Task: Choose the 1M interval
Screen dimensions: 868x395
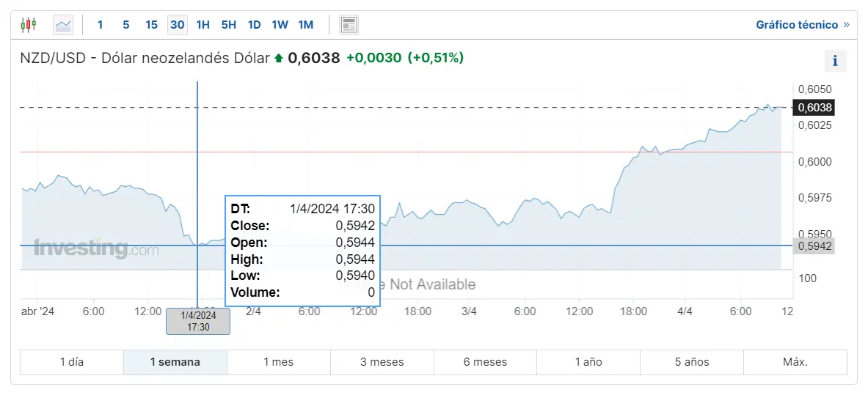Action: tap(305, 25)
